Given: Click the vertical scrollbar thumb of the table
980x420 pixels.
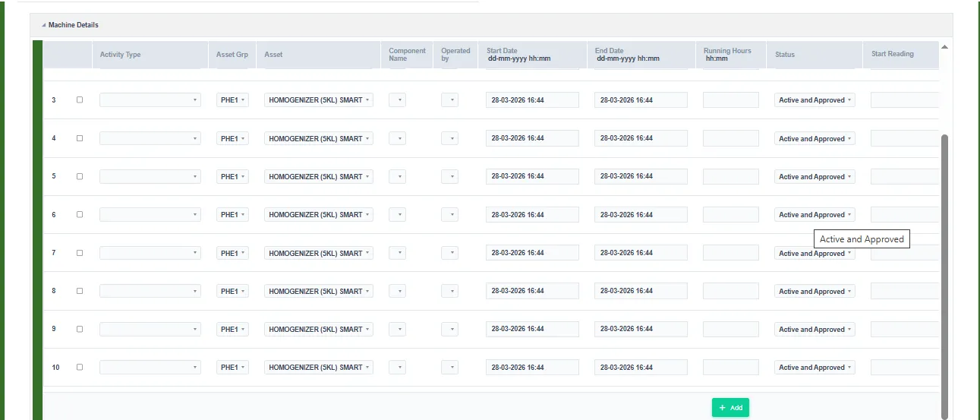Looking at the screenshot, I should [x=944, y=276].
